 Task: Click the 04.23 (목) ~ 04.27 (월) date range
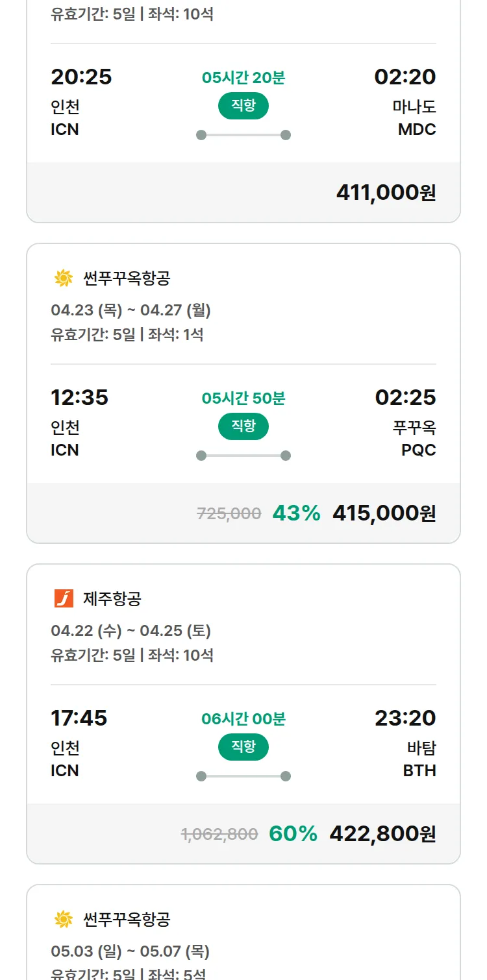(x=131, y=310)
